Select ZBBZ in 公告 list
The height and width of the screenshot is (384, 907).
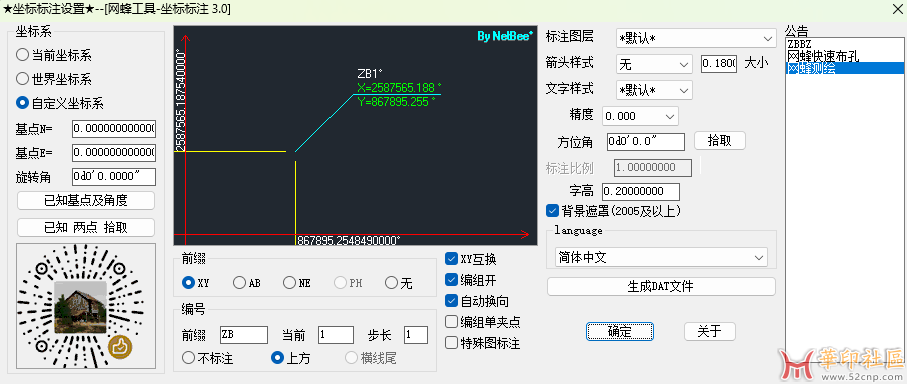(x=799, y=44)
